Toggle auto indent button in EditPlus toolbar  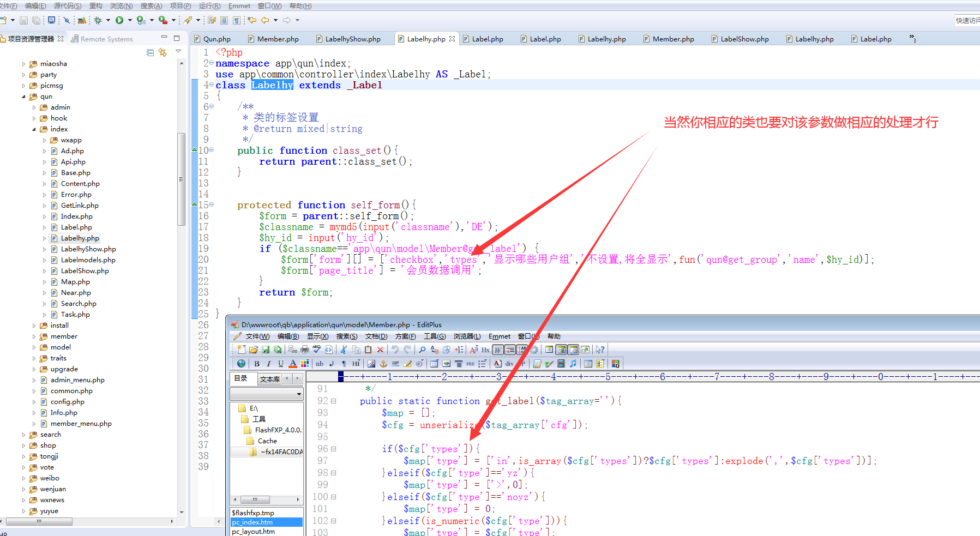pos(510,350)
